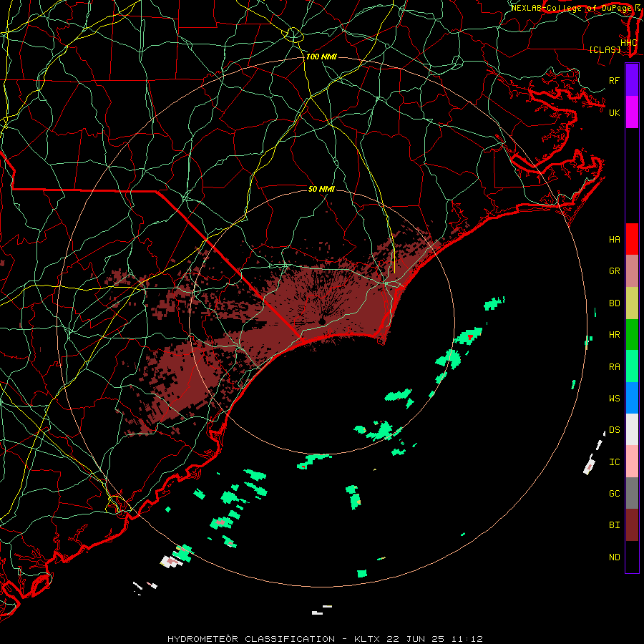Click the WS legend label
The height and width of the screenshot is (644, 644).
(x=615, y=399)
